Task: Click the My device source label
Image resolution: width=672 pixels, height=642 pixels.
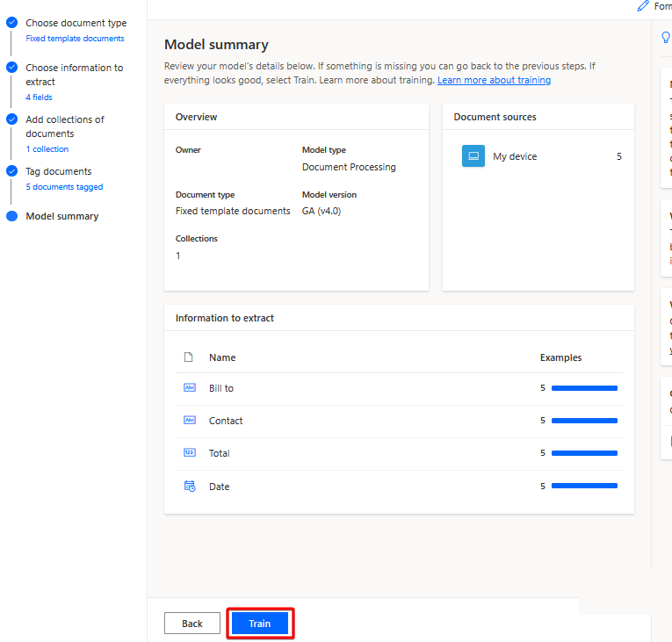Action: [515, 156]
